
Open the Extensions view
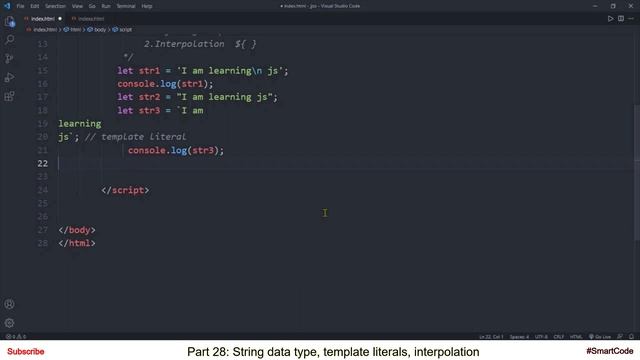(x=10, y=96)
